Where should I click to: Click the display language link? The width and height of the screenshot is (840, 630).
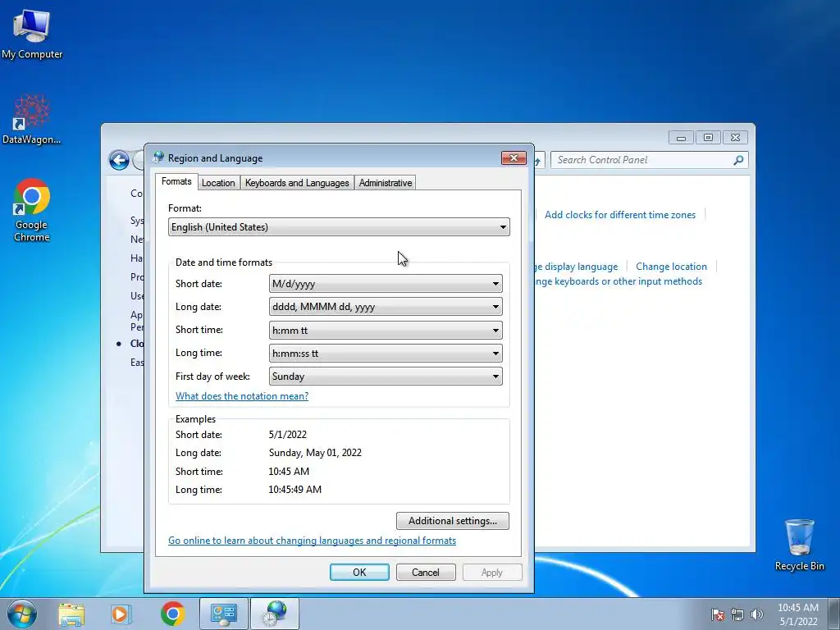coord(577,267)
